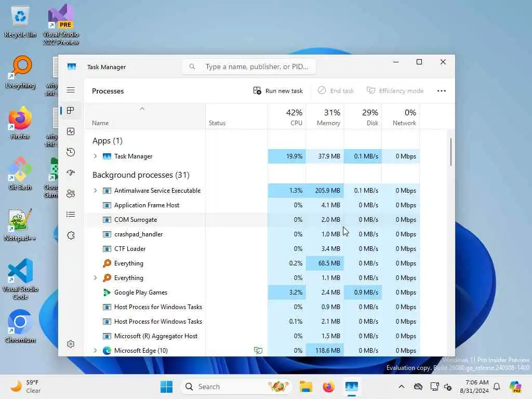This screenshot has height=399, width=532.
Task: Open the clock showing 7:06 AM
Action: click(x=474, y=387)
